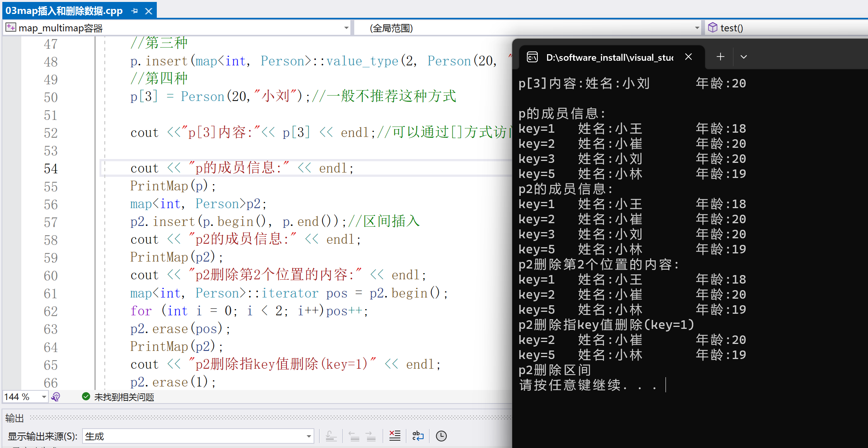This screenshot has height=448, width=868.
Task: Toggle the pin on the cpp file tab
Action: (135, 11)
